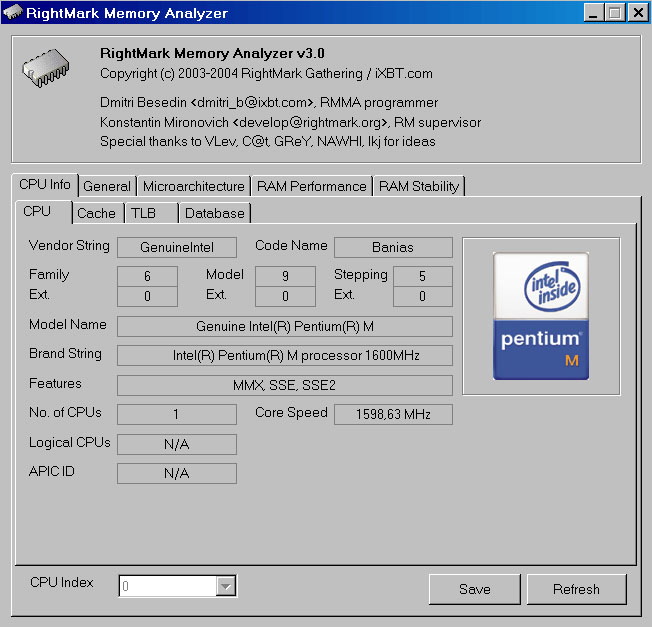Switch to RAM Performance tab

(312, 186)
